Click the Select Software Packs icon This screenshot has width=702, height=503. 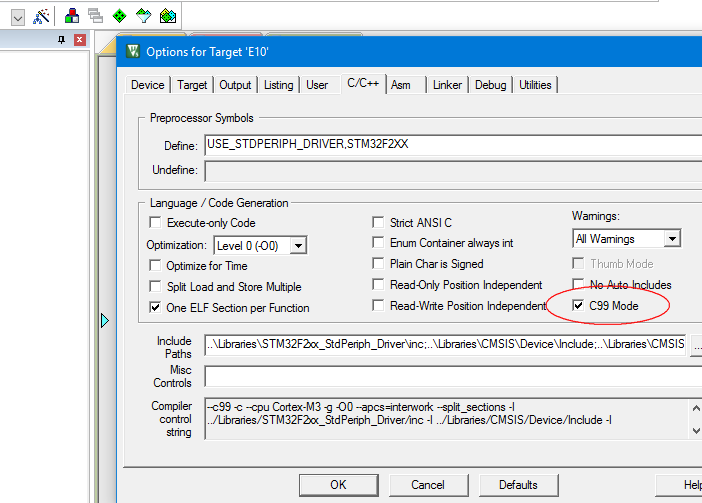[143, 16]
